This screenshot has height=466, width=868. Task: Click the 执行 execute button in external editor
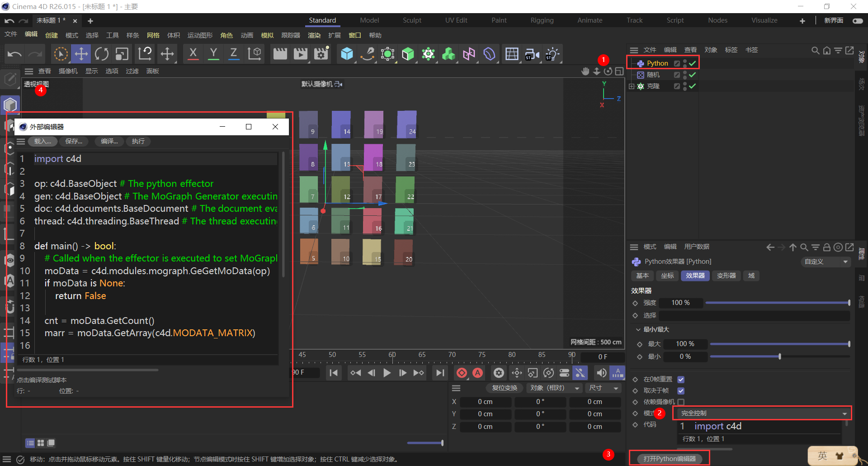138,141
